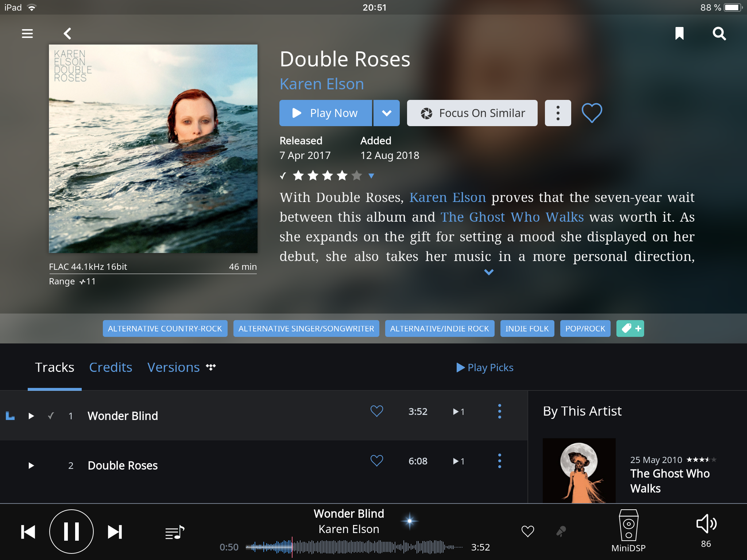Open the hamburger navigation menu
The image size is (747, 560).
(x=27, y=34)
